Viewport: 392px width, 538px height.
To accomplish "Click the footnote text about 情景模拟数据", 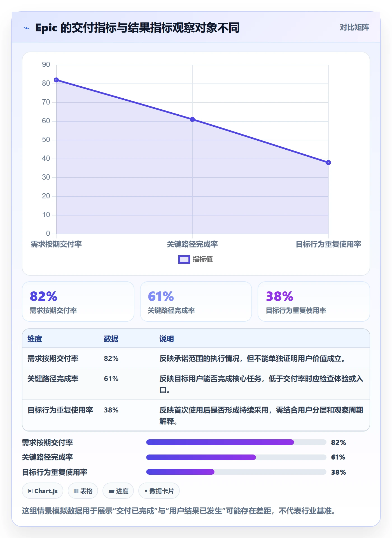I will point(179,511).
